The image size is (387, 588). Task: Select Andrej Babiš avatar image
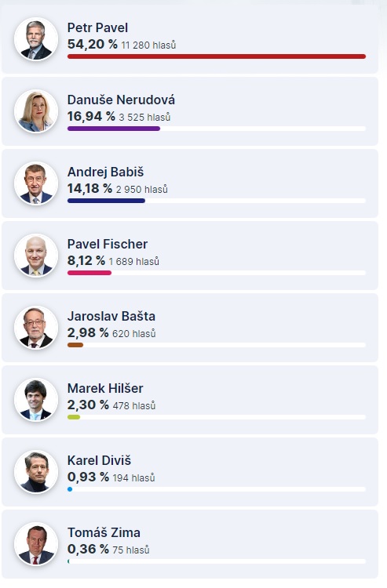[x=36, y=183]
